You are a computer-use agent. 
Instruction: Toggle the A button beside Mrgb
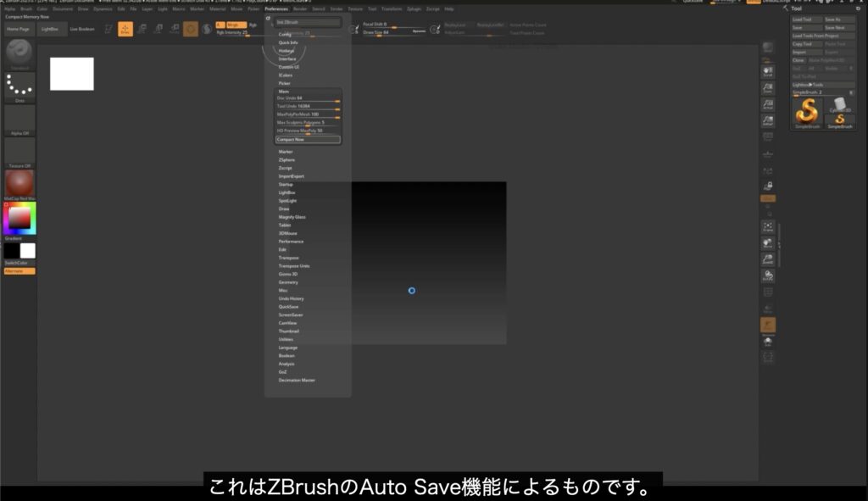[220, 25]
